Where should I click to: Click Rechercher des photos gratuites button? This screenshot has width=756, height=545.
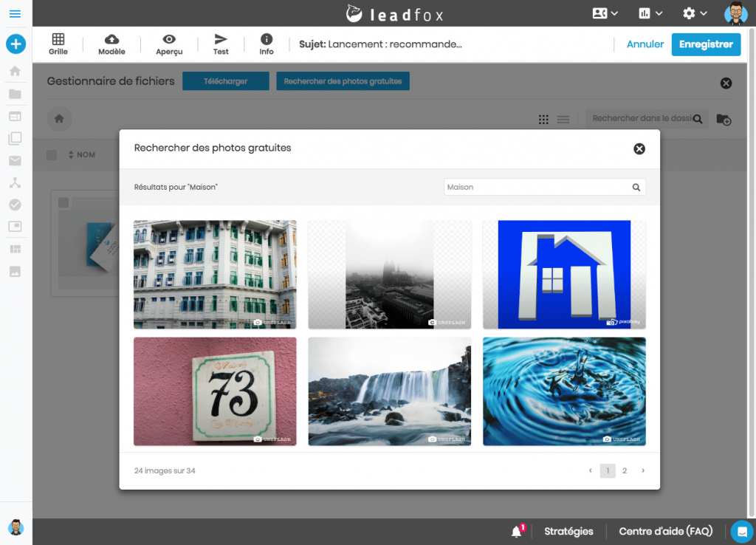343,81
